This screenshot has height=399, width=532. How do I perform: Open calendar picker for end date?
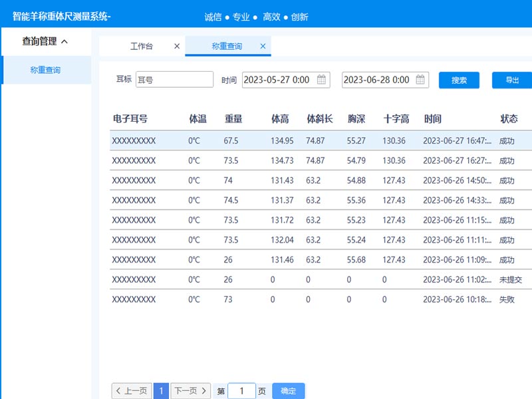pos(420,80)
